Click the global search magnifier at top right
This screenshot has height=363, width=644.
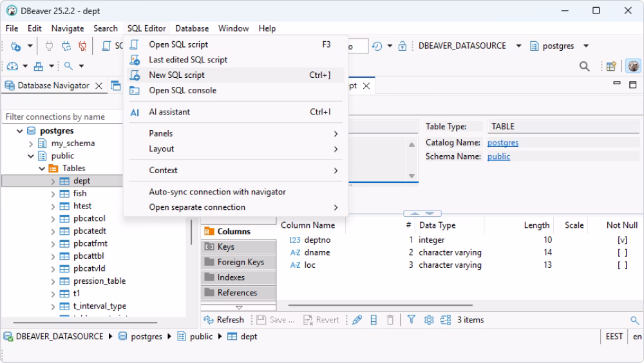(585, 66)
